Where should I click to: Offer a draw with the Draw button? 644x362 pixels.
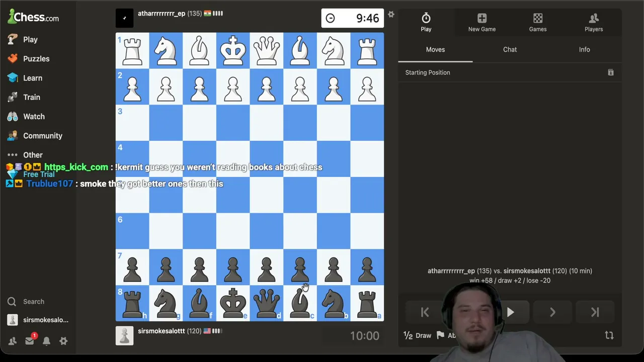[418, 335]
